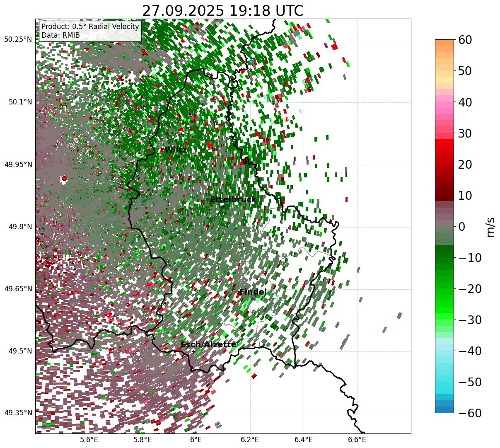Click the 49.5°N latitude tick label
The image size is (500, 448).
click(x=20, y=351)
